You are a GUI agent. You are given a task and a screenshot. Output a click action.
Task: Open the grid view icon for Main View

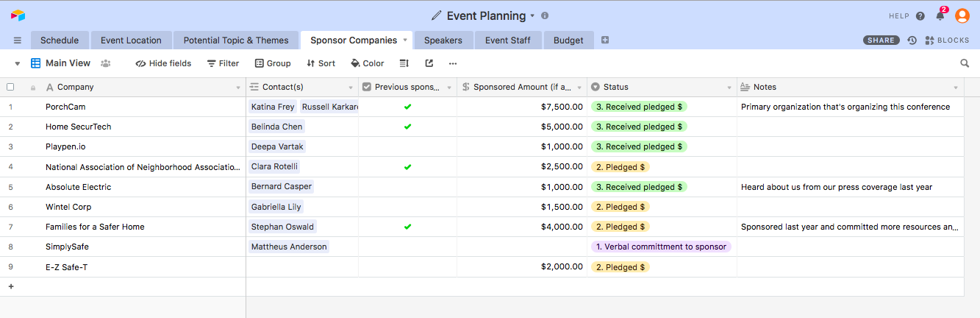click(35, 63)
